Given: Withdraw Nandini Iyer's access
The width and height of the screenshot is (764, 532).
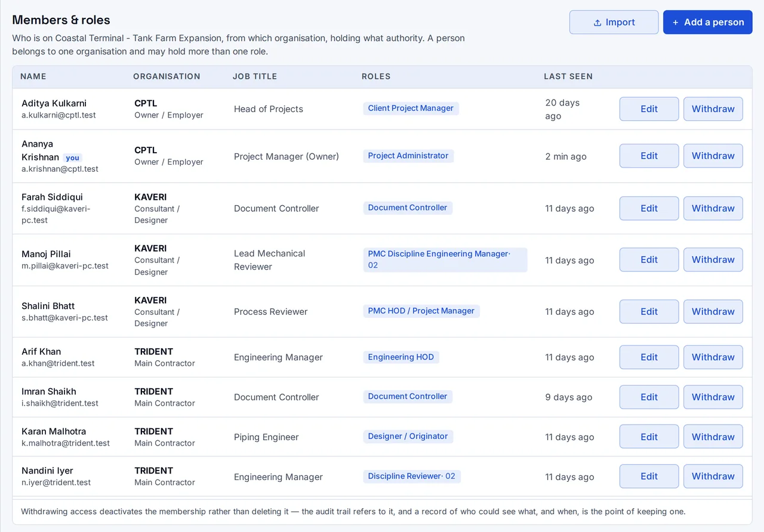Looking at the screenshot, I should coord(713,476).
